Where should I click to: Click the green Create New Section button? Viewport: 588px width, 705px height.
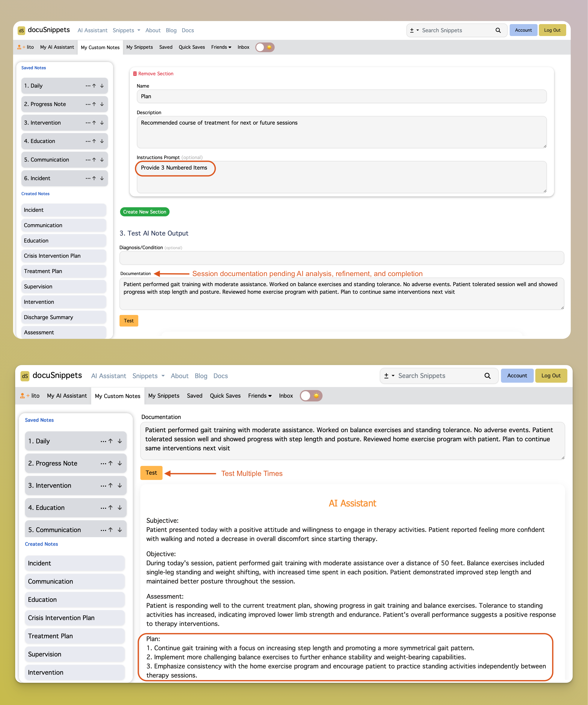tap(144, 212)
